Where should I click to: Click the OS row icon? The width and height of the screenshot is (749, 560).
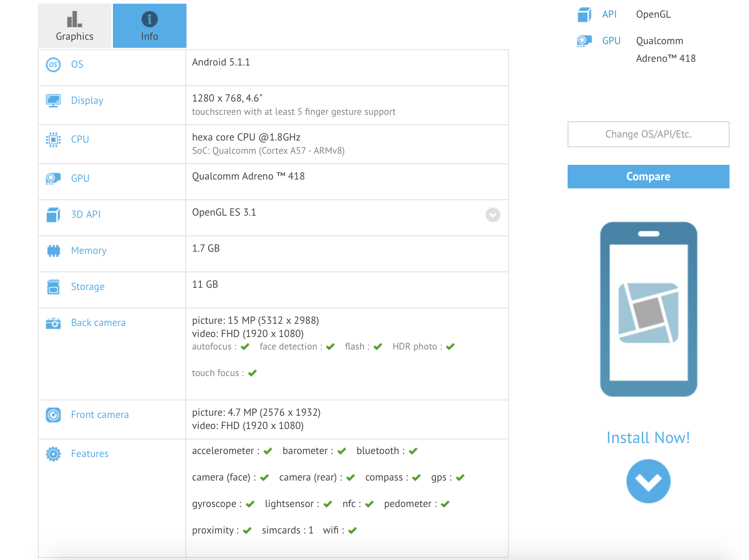53,65
